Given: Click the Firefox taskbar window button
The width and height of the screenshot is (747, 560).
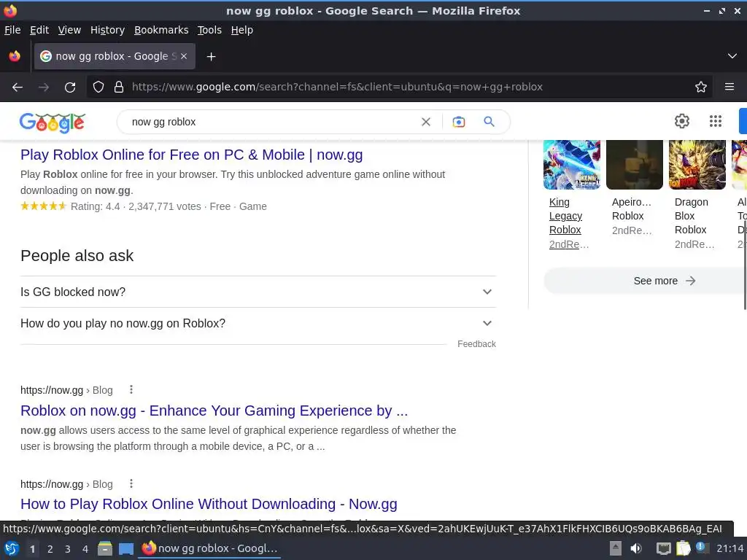Looking at the screenshot, I should [x=209, y=548].
